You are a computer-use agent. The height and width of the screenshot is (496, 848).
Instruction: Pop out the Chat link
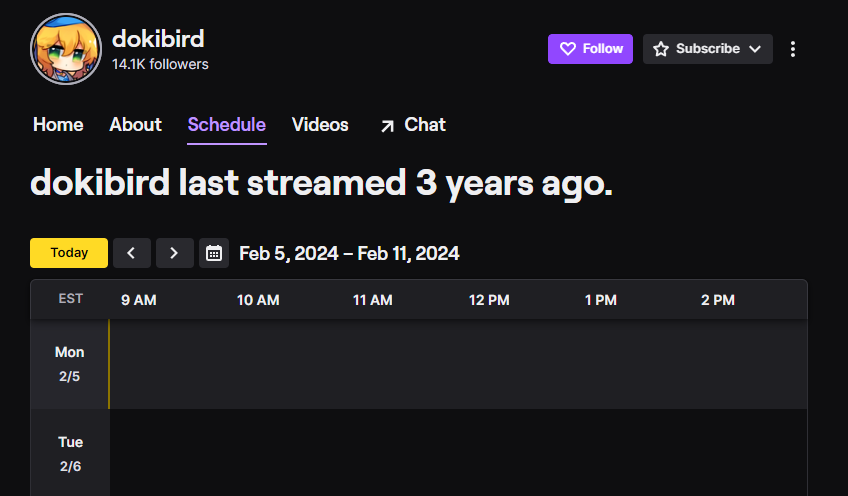[413, 125]
